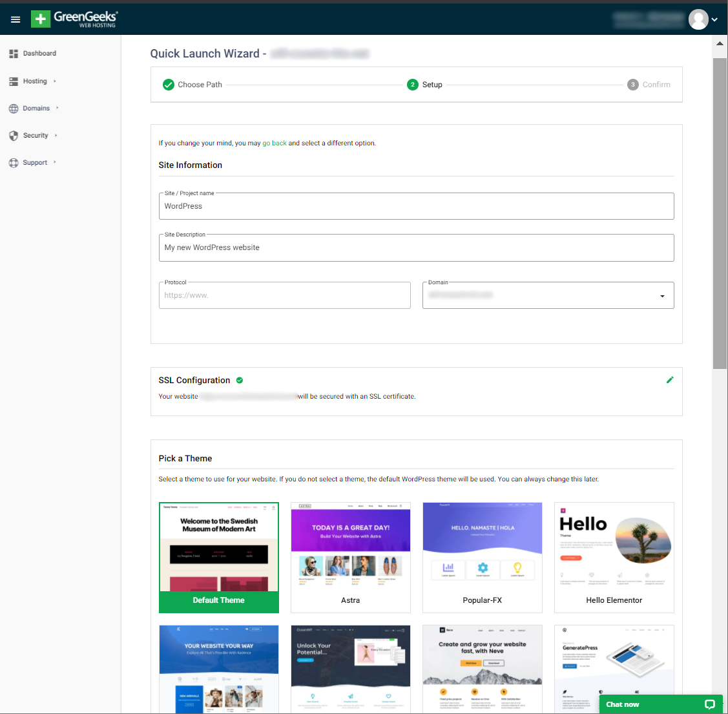Click the Hosting server icon

coord(14,81)
